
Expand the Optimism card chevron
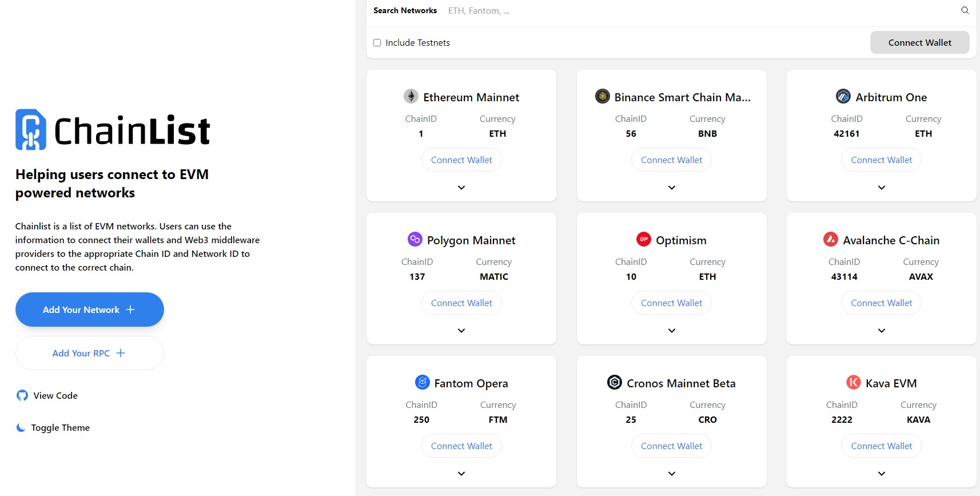pos(672,331)
